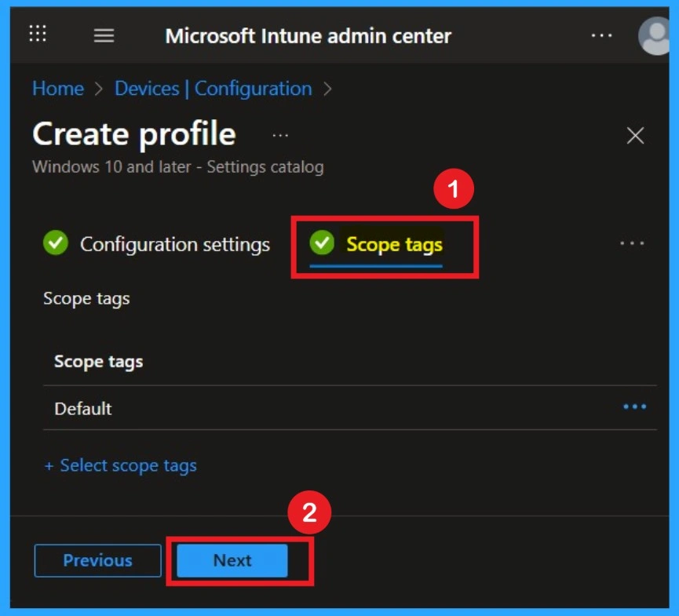This screenshot has height=616, width=679.
Task: Open ellipsis menu beside Create profile title
Action: 280,136
